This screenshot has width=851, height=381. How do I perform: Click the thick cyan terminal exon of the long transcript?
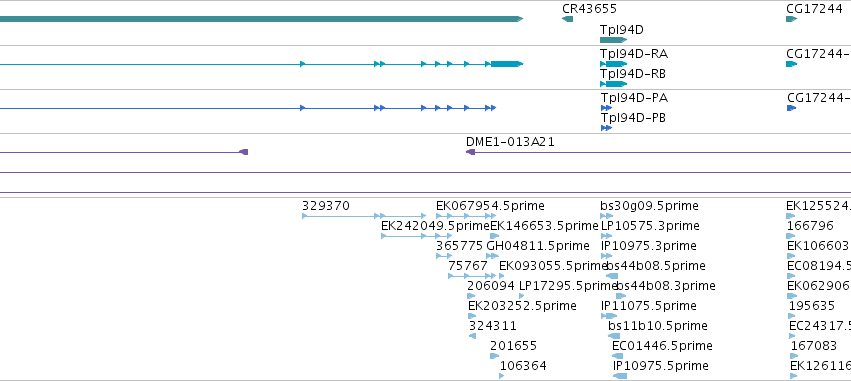pos(506,64)
